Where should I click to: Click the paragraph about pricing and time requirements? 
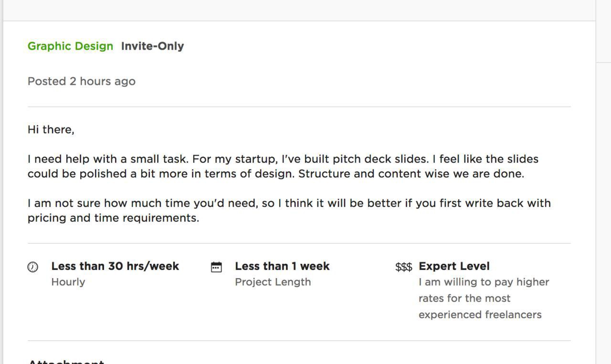click(289, 210)
